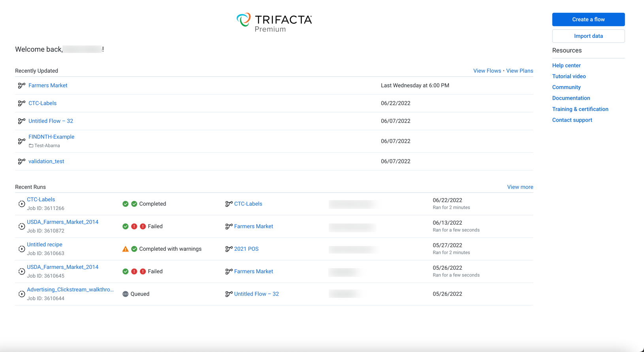The image size is (644, 352).
Task: Click the folder icon beside Test-Abarna
Action: (x=31, y=146)
